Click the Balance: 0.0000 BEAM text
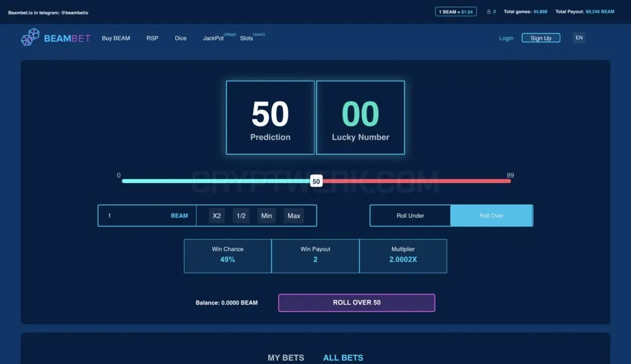The image size is (631, 364). (x=227, y=302)
